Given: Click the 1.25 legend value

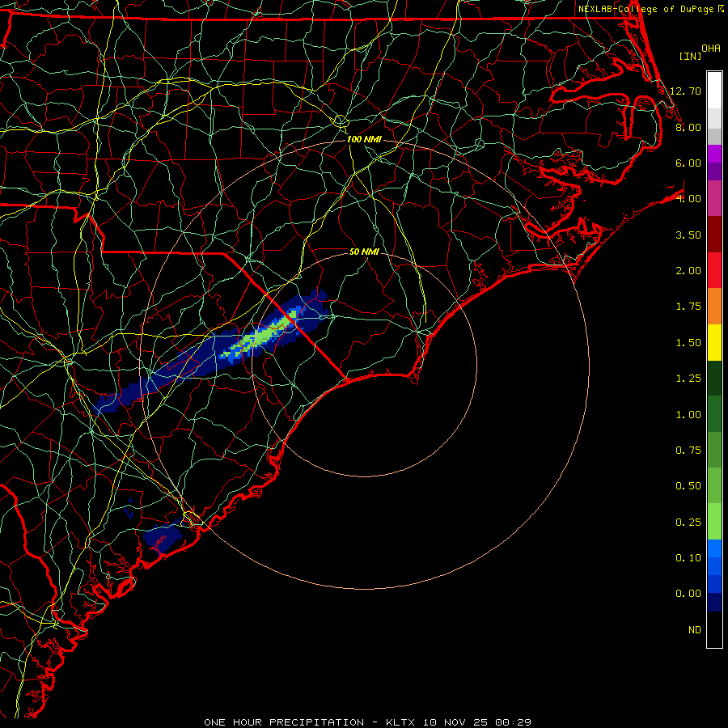Looking at the screenshot, I should (688, 379).
